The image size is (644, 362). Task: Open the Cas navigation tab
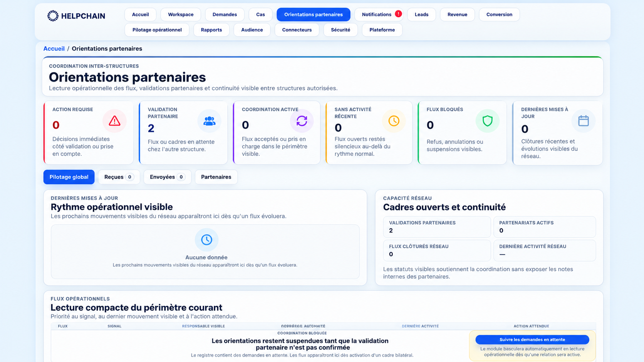[260, 15]
